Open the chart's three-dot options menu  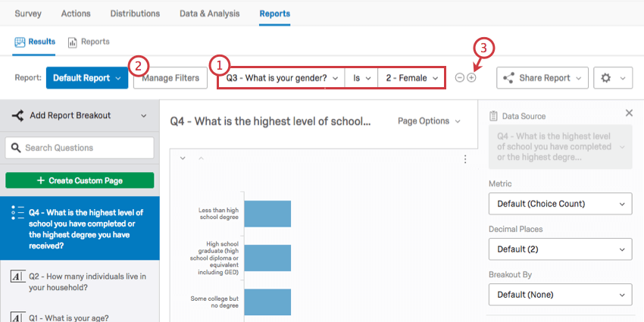(x=465, y=159)
